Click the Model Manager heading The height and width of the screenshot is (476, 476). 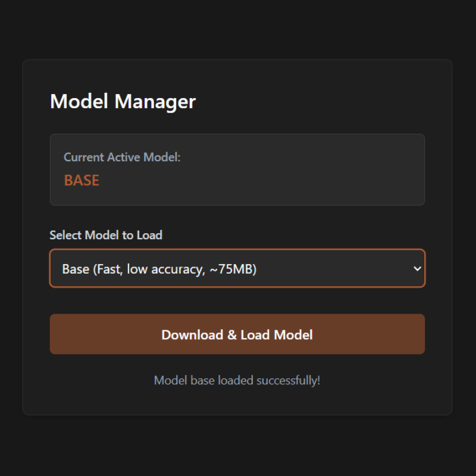point(123,102)
